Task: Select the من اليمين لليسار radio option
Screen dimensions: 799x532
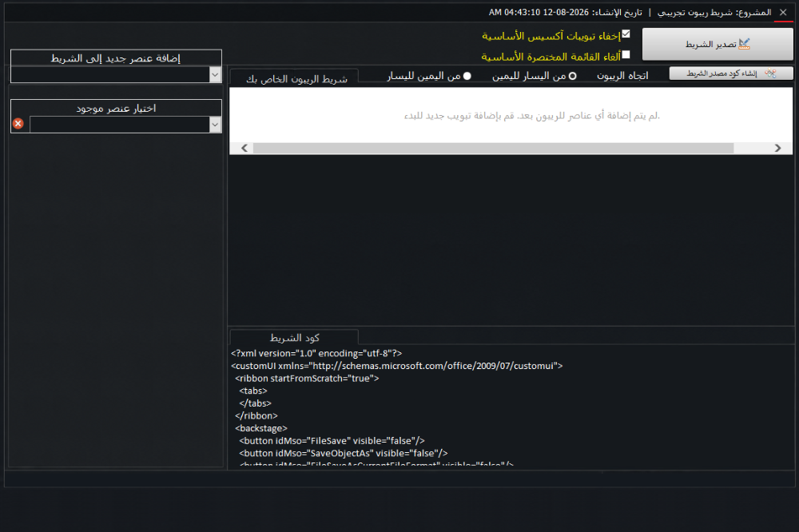Action: point(467,76)
